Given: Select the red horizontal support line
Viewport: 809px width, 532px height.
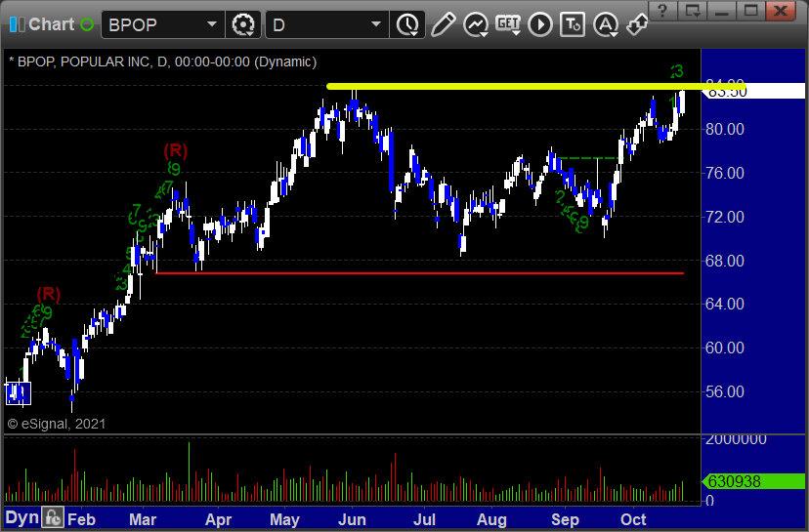Looking at the screenshot, I should tap(419, 273).
